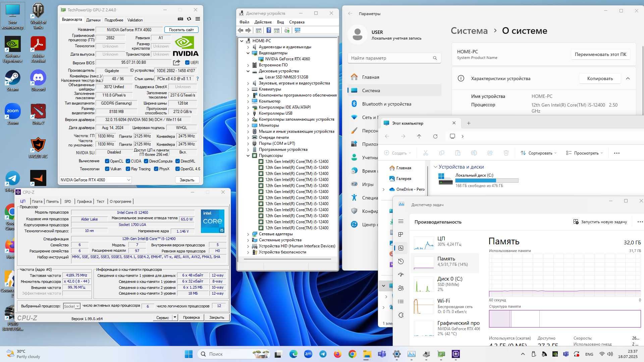Screen dimensions: 644x362
Task: Click Explorer up arrow icon
Action: point(419,136)
